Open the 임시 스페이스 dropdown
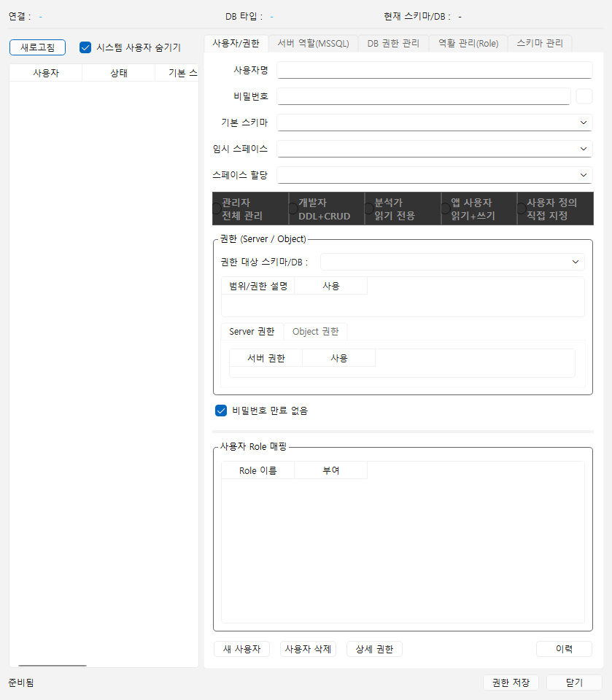The height and width of the screenshot is (700, 612). pos(435,149)
